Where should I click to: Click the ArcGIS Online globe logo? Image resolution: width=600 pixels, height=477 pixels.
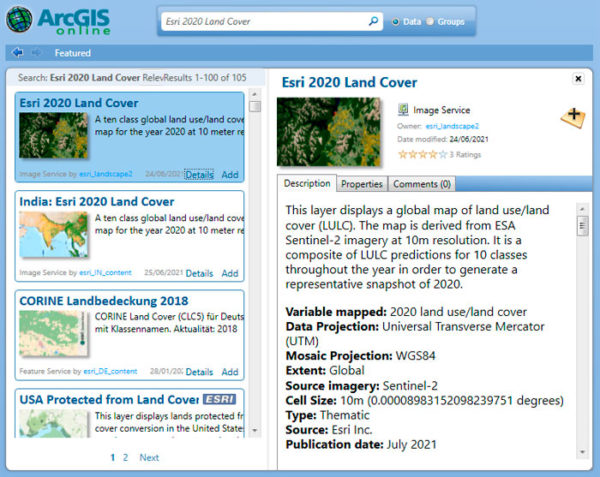[19, 20]
